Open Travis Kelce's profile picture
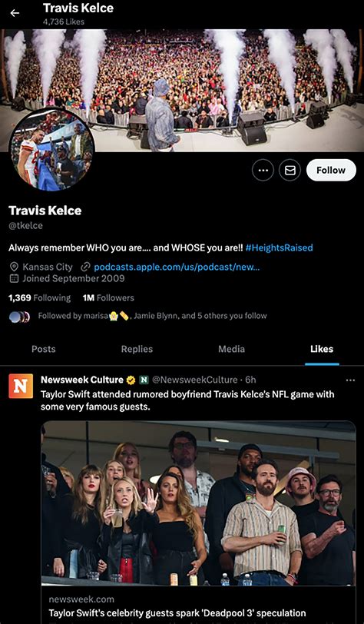The image size is (364, 624). [x=51, y=149]
